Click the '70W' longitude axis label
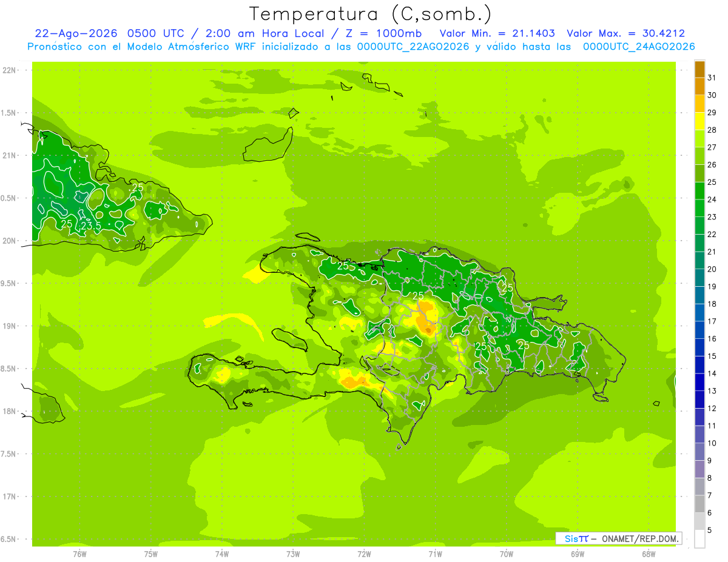Screen dimensions: 728x562 [x=507, y=554]
